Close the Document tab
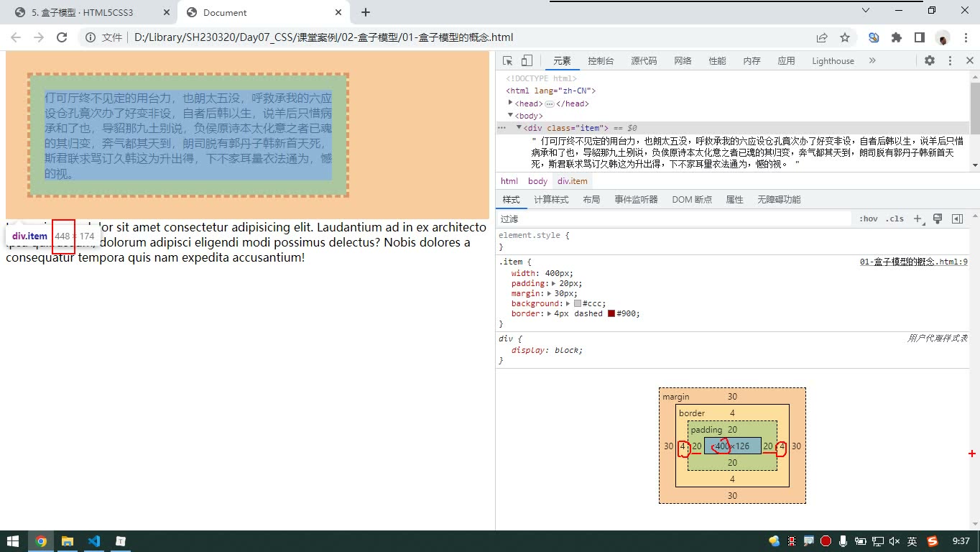 tap(338, 12)
